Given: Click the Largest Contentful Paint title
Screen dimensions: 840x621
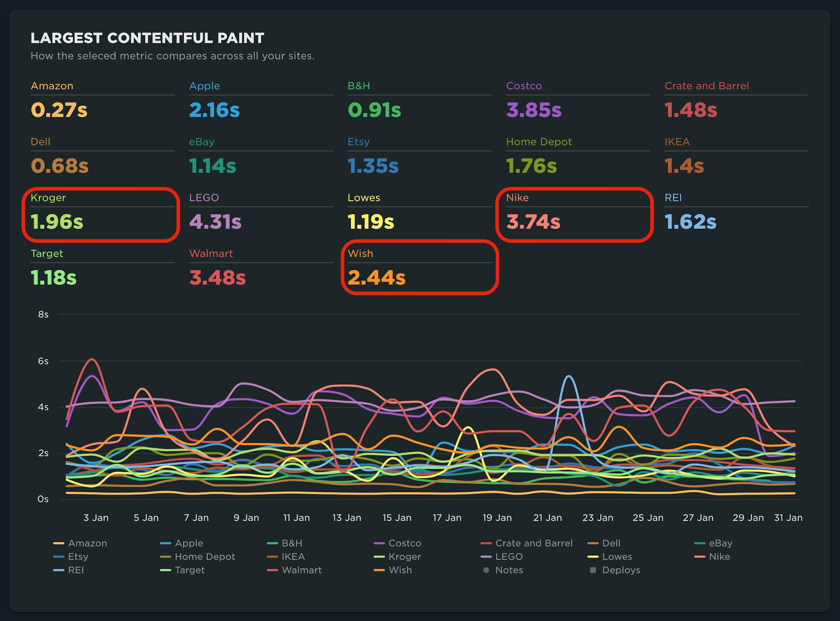Looking at the screenshot, I should (x=147, y=38).
